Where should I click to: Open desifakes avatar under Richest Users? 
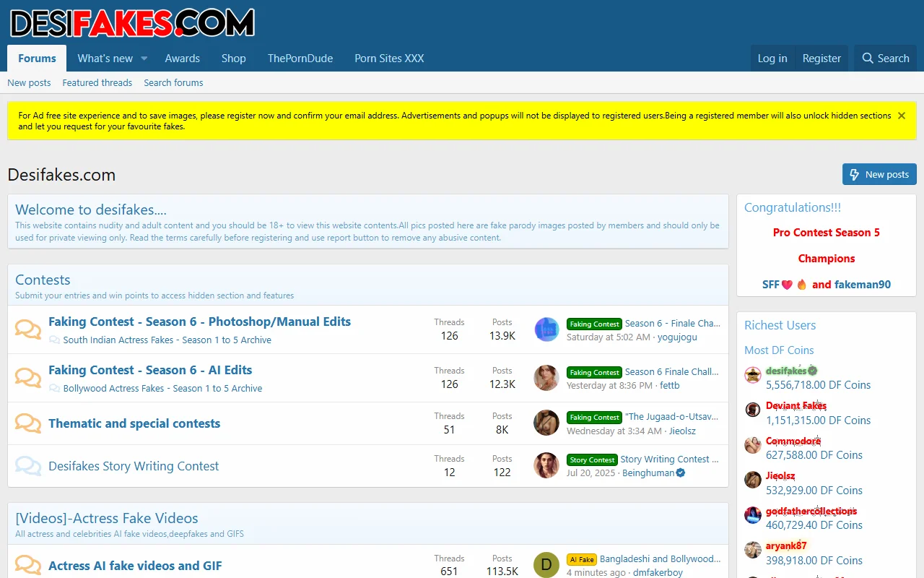pyautogui.click(x=752, y=375)
